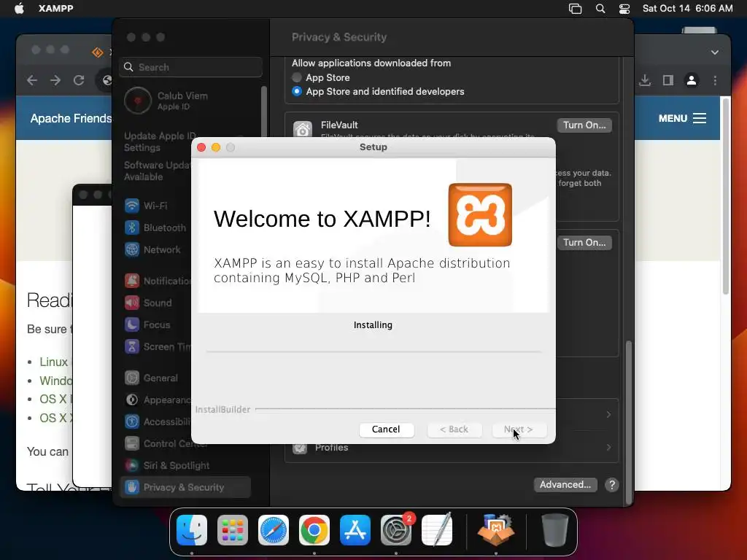Open the XAMPP menu in the menu bar
The height and width of the screenshot is (560, 747).
coord(55,9)
